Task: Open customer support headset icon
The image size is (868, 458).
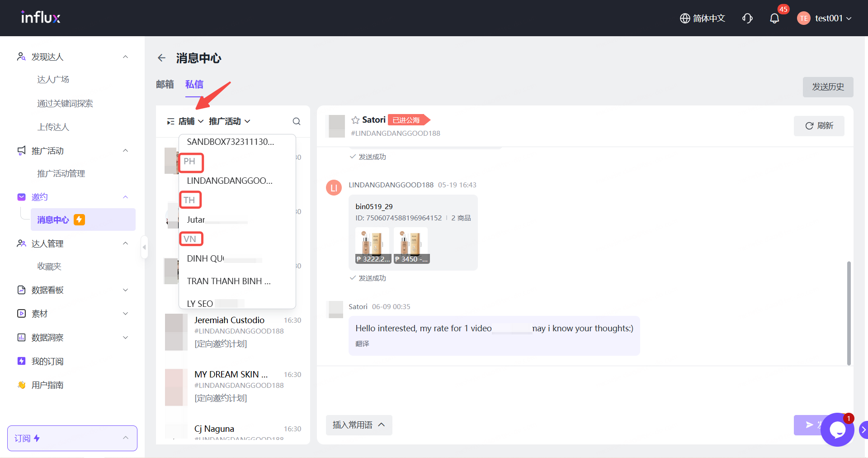Action: (747, 19)
